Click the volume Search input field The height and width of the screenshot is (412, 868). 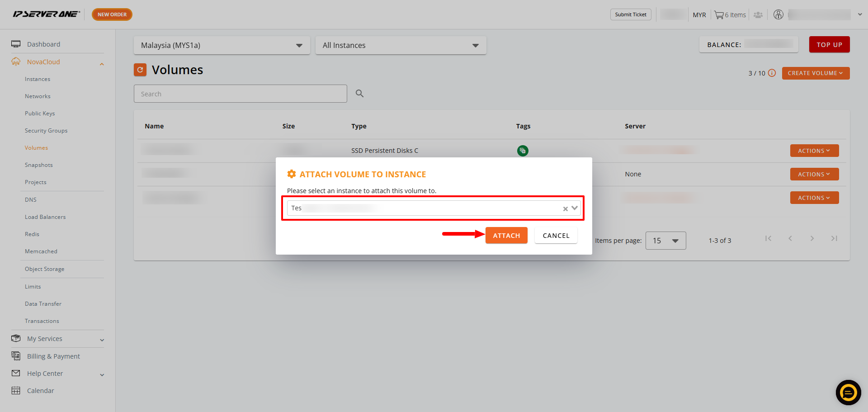241,94
